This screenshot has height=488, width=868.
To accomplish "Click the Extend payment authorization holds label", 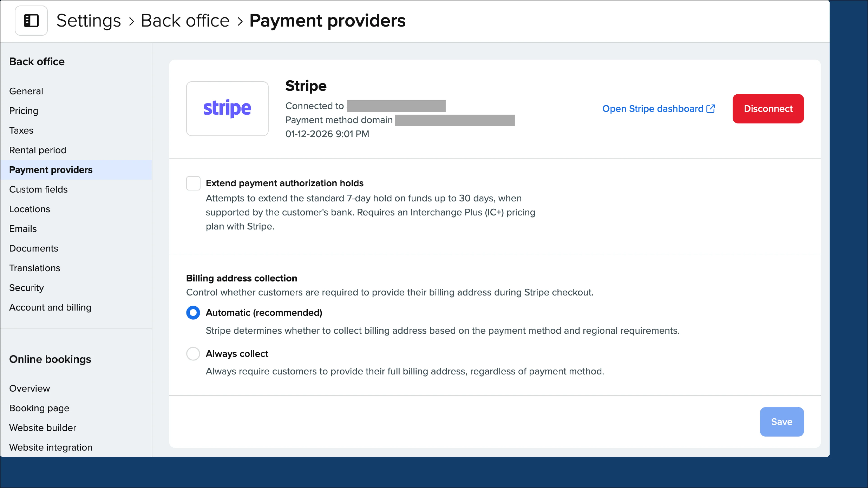I will click(x=284, y=183).
